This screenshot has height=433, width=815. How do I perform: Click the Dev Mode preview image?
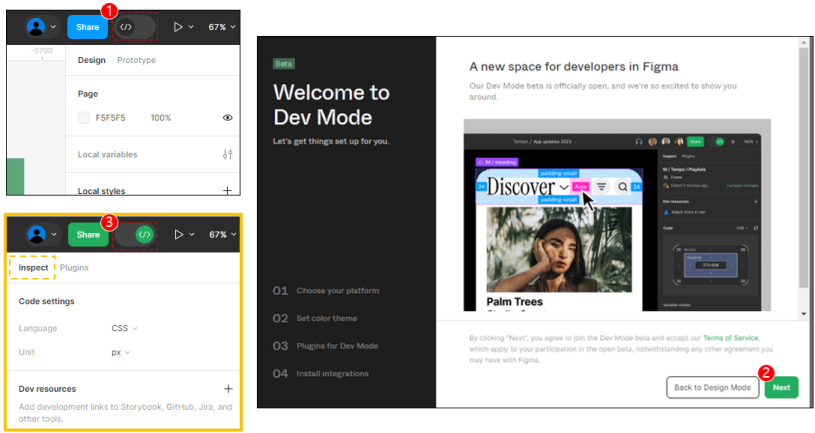(617, 215)
